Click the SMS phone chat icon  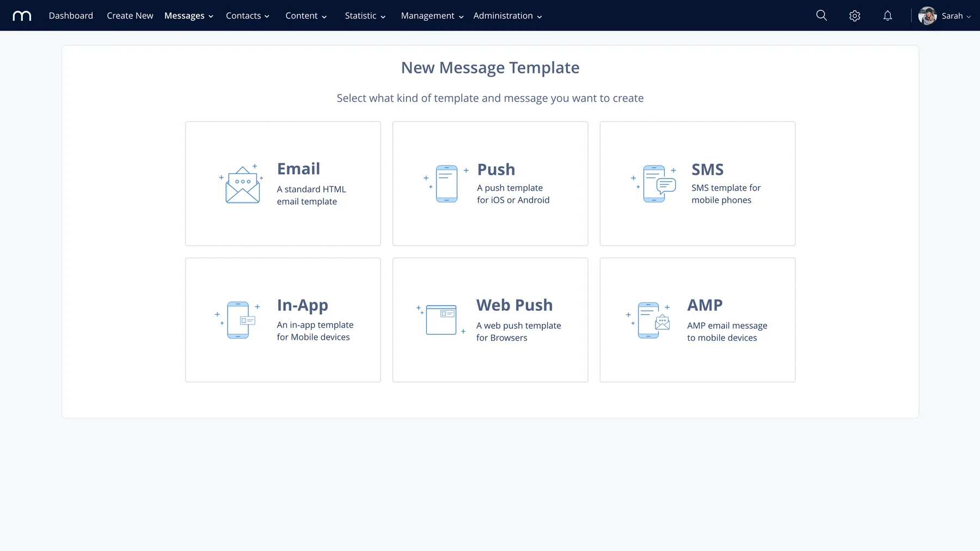pyautogui.click(x=654, y=184)
